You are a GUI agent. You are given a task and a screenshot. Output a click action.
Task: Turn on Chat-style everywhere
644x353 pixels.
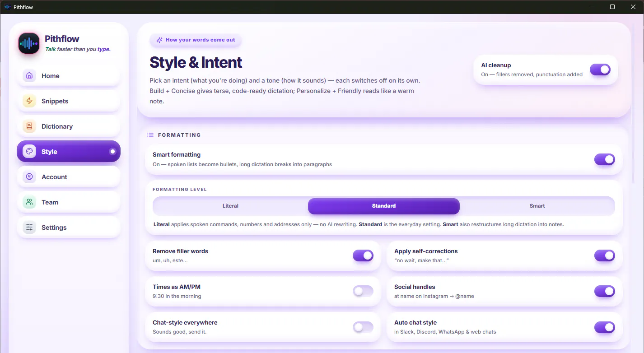[363, 327]
